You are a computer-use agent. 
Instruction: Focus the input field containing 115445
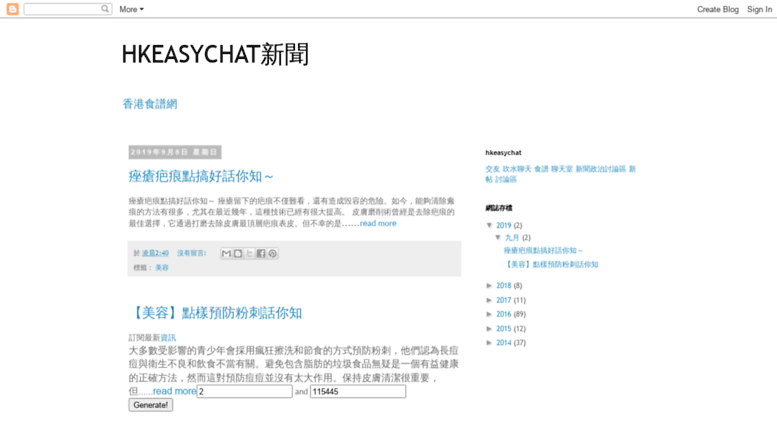point(358,391)
